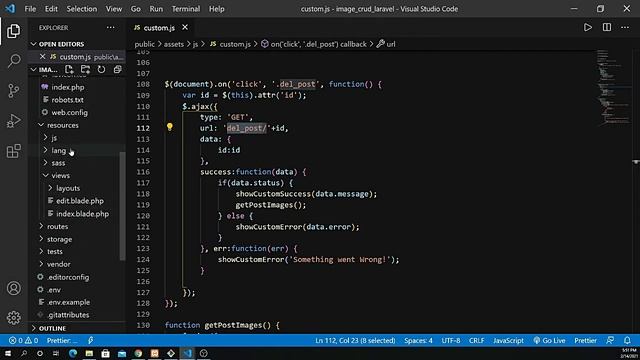Show errors and warnings in status bar
This screenshot has height=360, width=640.
click(24, 340)
